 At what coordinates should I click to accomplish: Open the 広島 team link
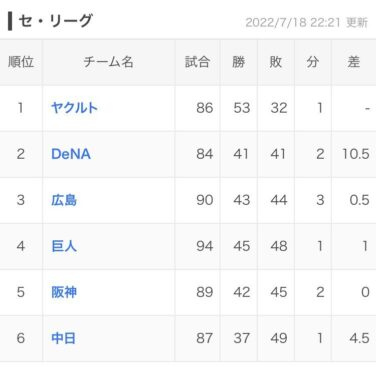[x=64, y=200]
